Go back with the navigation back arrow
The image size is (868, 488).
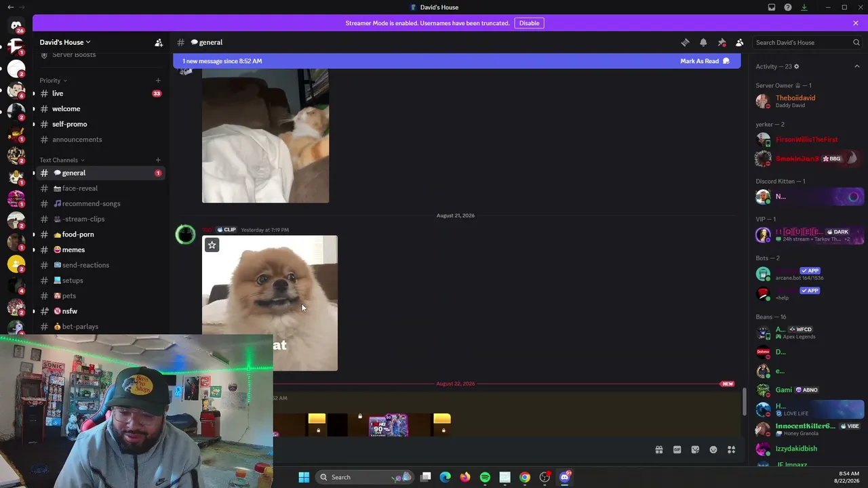point(10,7)
